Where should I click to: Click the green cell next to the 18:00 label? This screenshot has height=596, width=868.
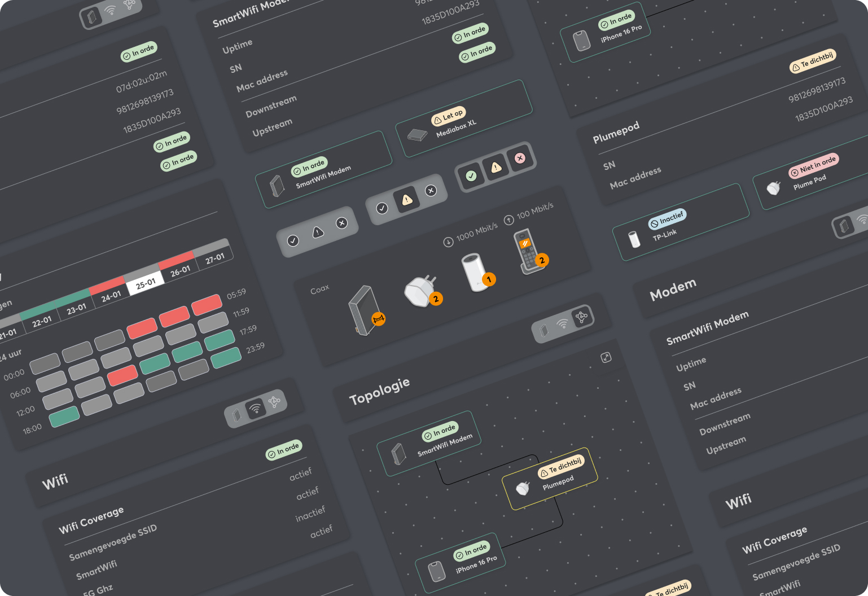(x=64, y=417)
